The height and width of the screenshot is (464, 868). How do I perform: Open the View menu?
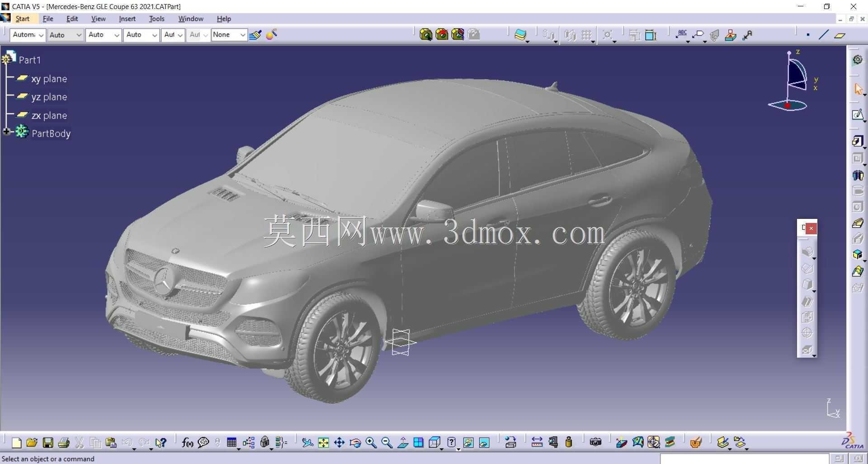pyautogui.click(x=98, y=19)
